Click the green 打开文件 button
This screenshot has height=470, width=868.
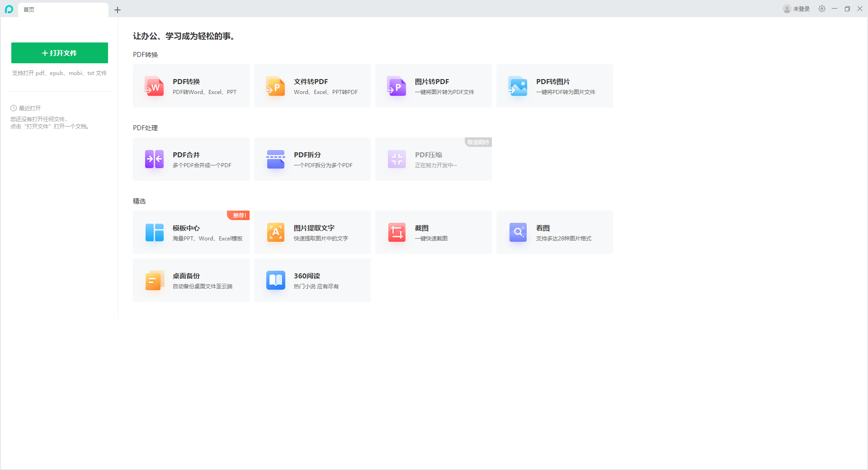click(60, 53)
